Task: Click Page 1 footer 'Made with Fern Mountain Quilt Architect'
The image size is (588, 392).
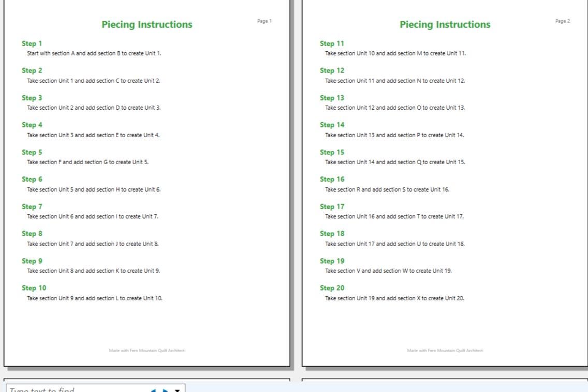Action: [147, 351]
